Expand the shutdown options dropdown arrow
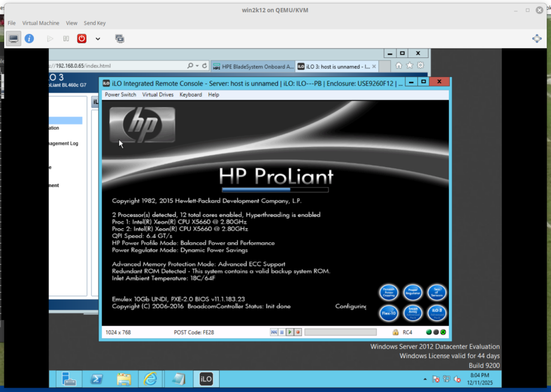The width and height of the screenshot is (551, 392). coord(97,39)
